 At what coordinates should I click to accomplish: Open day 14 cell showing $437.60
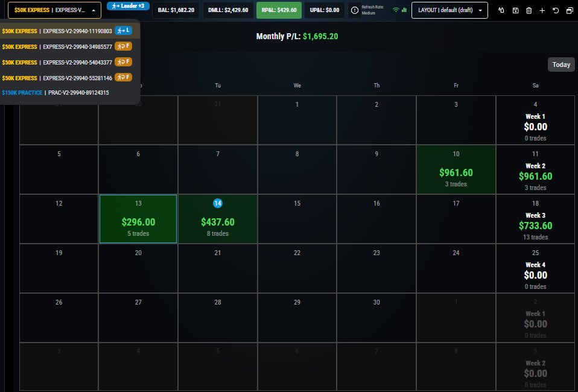217,219
